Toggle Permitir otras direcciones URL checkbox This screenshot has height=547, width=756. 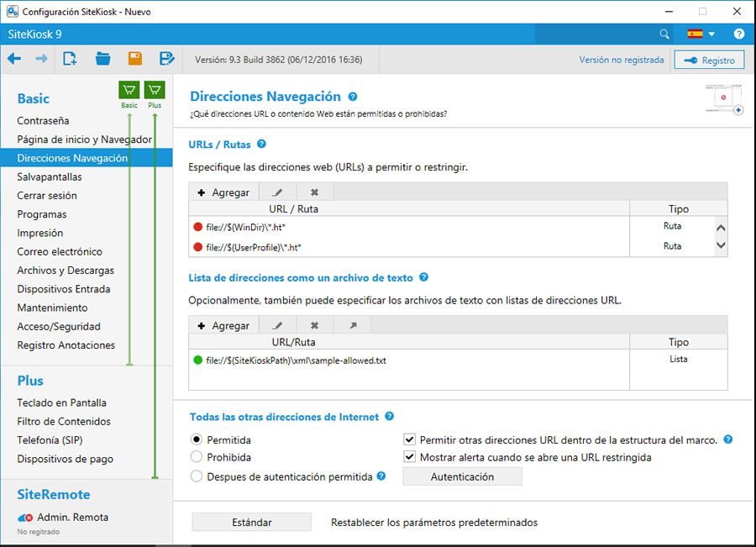click(x=410, y=439)
